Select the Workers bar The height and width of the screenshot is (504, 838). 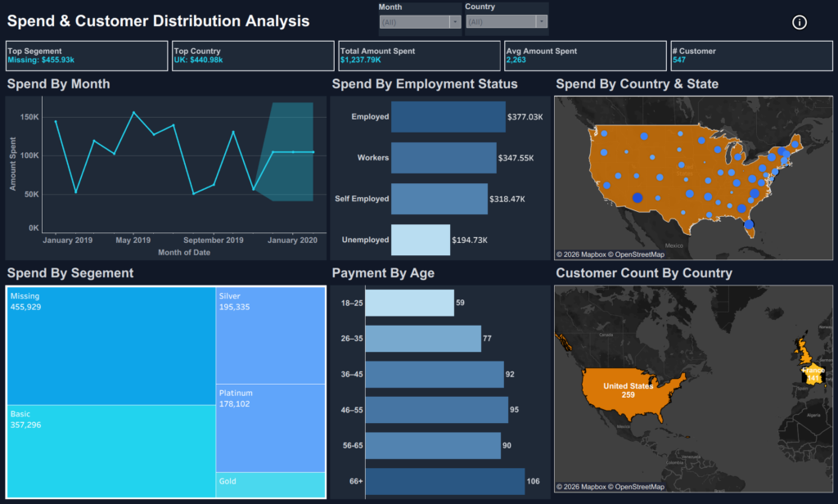coord(444,158)
